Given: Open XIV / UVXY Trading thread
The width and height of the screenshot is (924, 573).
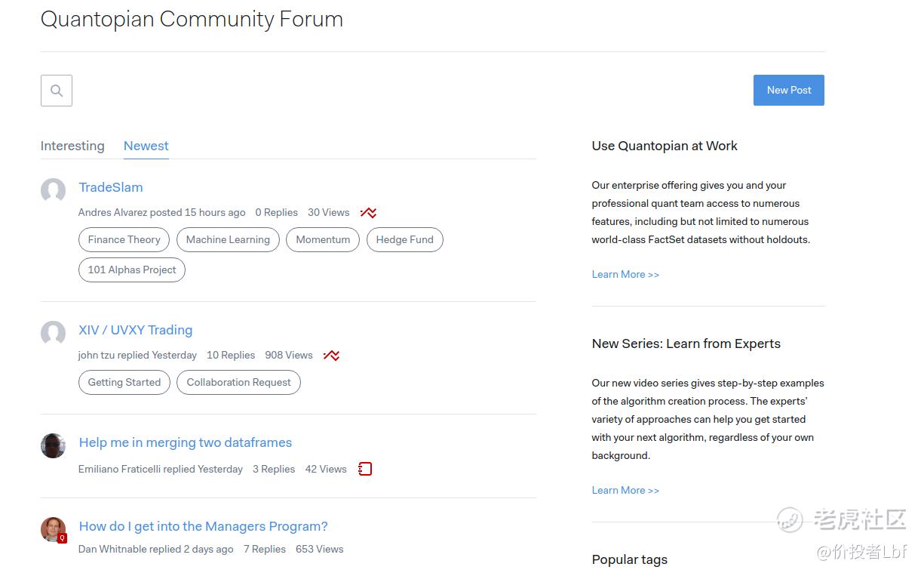Looking at the screenshot, I should 136,330.
